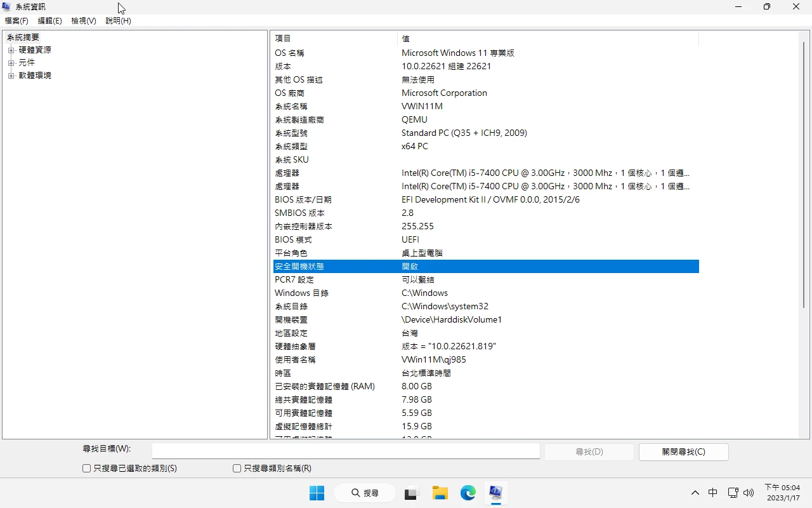Open Task View on the taskbar
Viewport: 812px width, 508px height.
pyautogui.click(x=412, y=493)
